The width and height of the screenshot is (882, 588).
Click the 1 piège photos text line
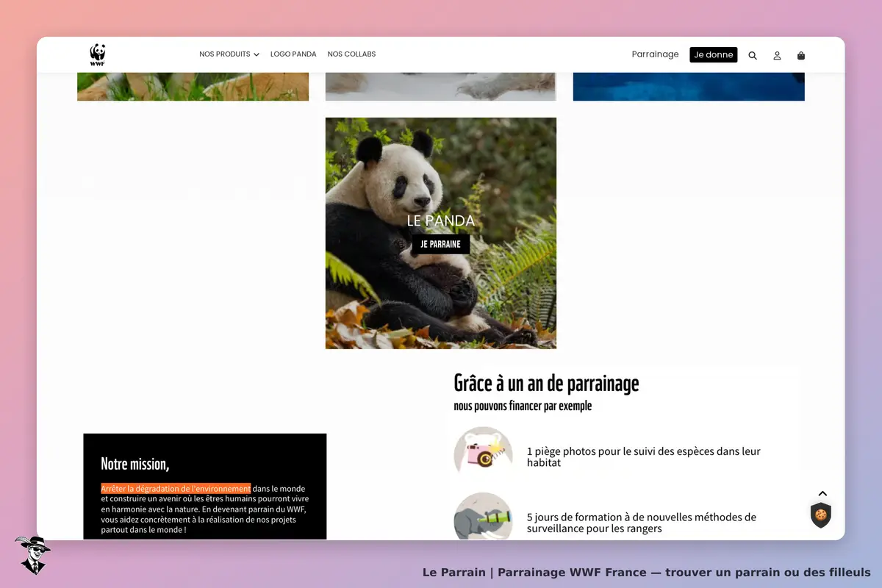tap(644, 456)
